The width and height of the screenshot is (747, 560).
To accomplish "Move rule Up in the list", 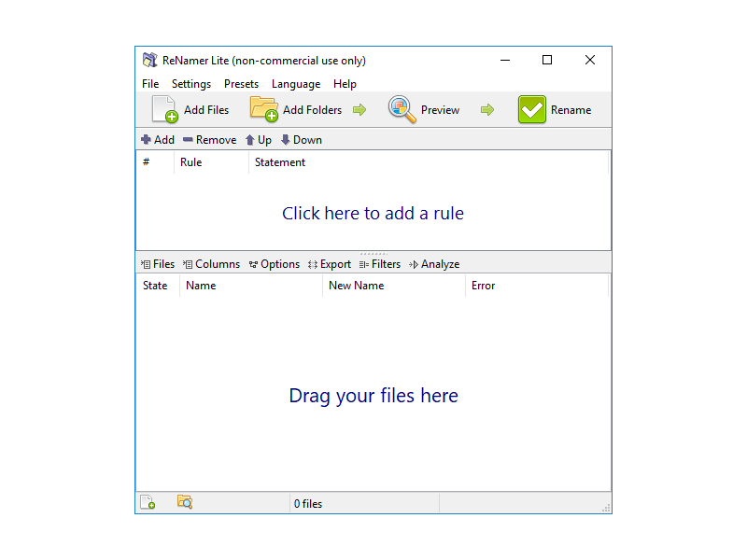I will click(x=258, y=140).
